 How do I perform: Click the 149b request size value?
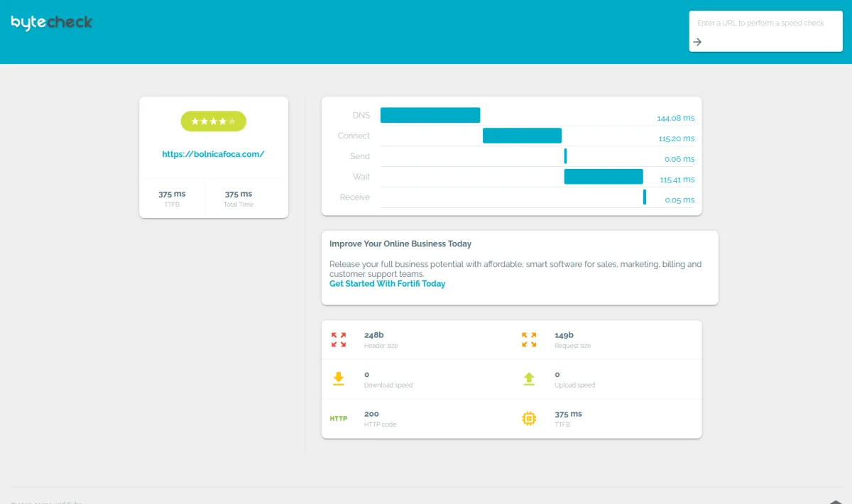[564, 335]
